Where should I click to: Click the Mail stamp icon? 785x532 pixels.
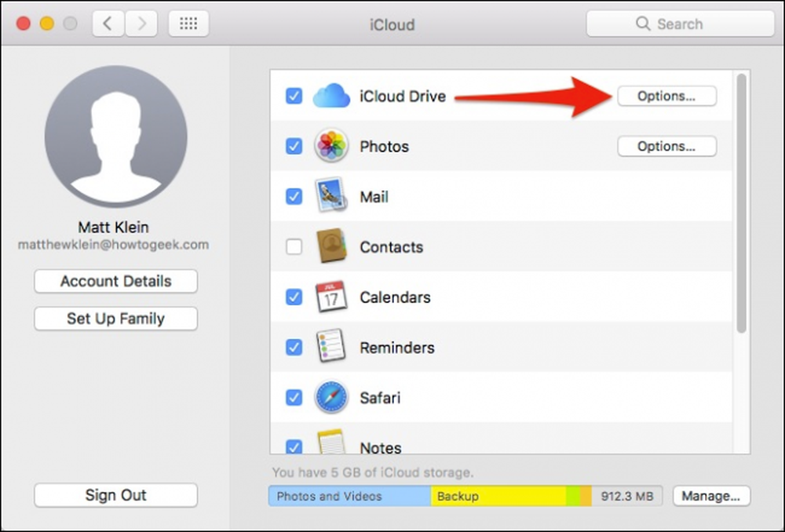tap(330, 195)
